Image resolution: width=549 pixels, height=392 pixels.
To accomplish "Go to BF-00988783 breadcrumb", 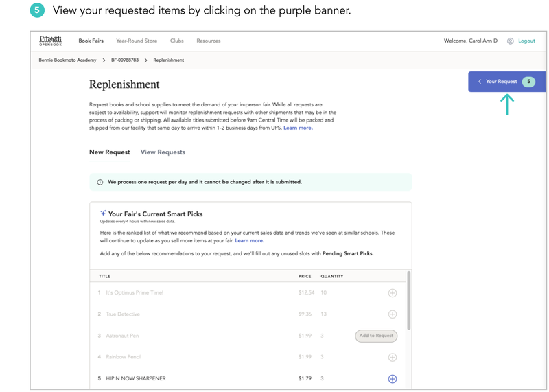I will point(125,60).
